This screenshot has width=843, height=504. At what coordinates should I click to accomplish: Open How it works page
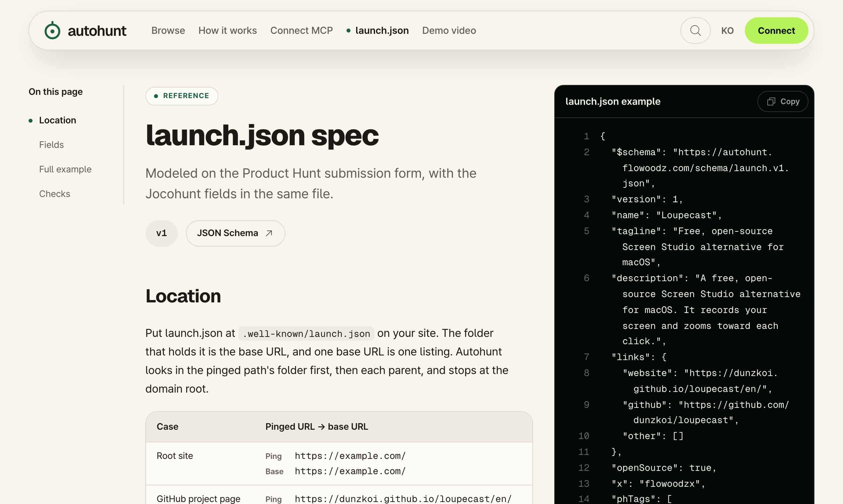(228, 31)
